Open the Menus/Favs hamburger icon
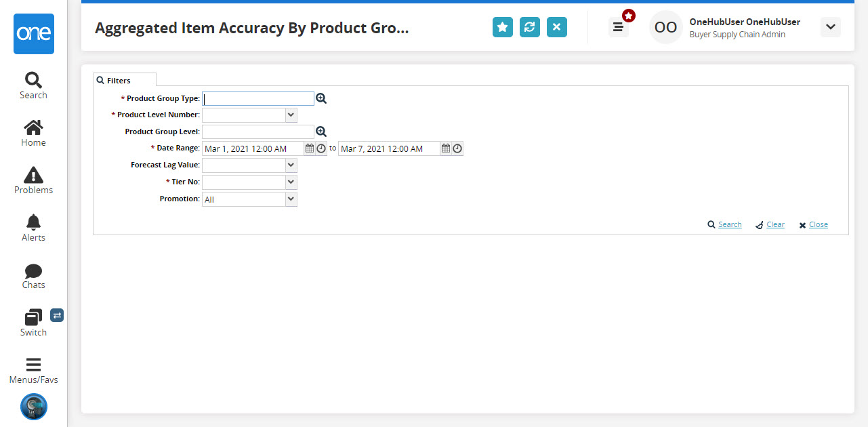Image resolution: width=868 pixels, height=427 pixels. 33,365
